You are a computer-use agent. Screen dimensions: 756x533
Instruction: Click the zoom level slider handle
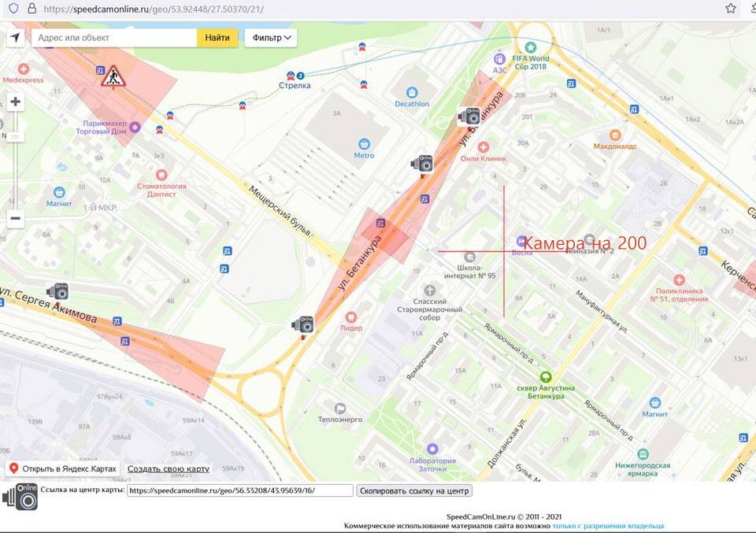pyautogui.click(x=16, y=136)
